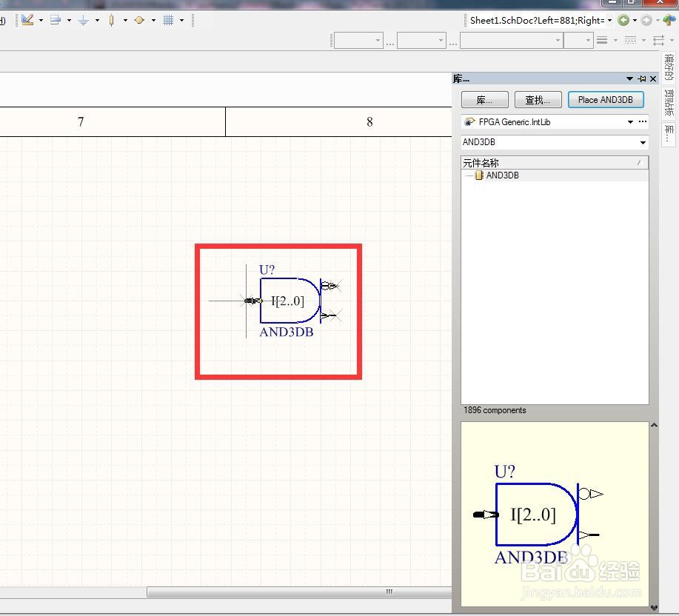Screen dimensions: 679x616
Task: Expand the power sources dropdown arrow
Action: pos(97,20)
